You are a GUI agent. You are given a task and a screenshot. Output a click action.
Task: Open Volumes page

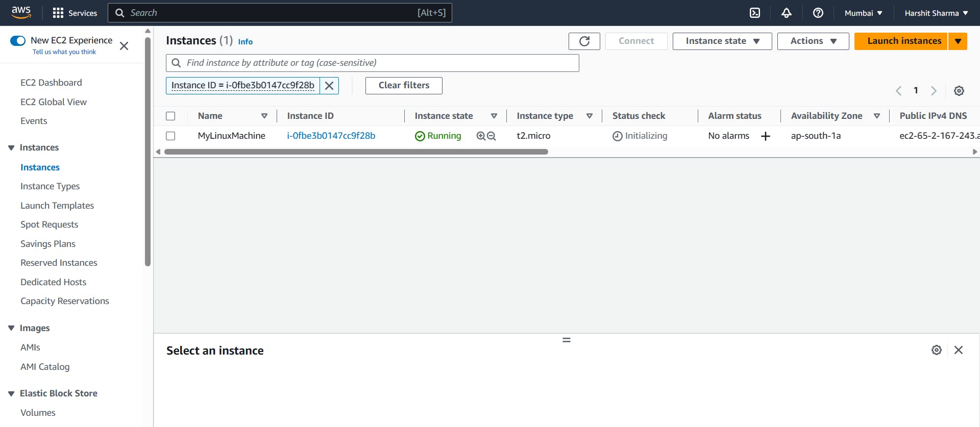pos(38,413)
